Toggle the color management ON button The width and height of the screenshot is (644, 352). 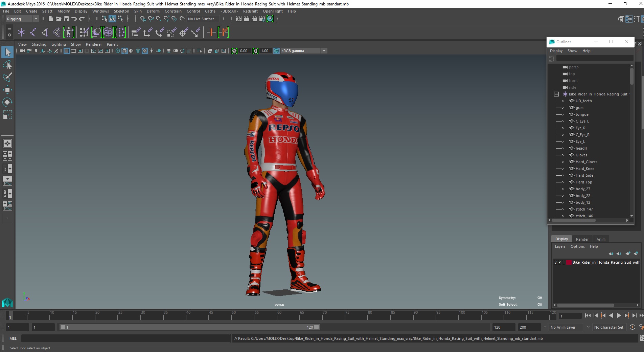276,51
